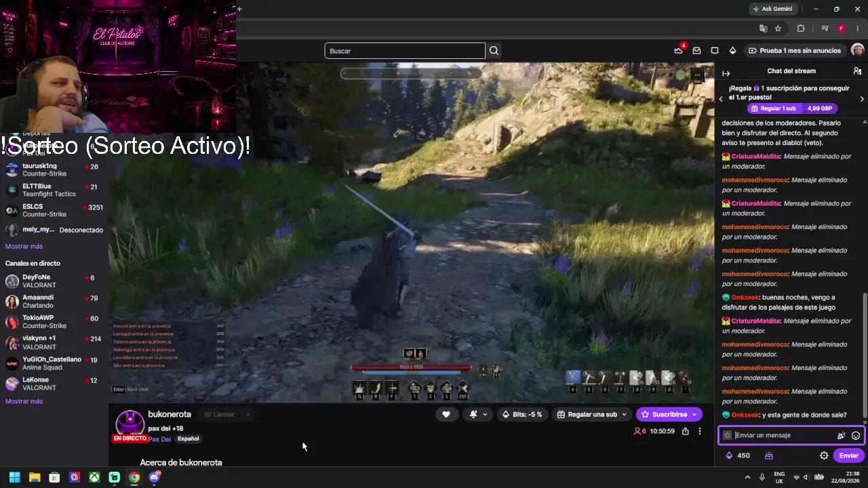Open live channel TokioAWP
The width and height of the screenshot is (868, 488).
[54, 322]
